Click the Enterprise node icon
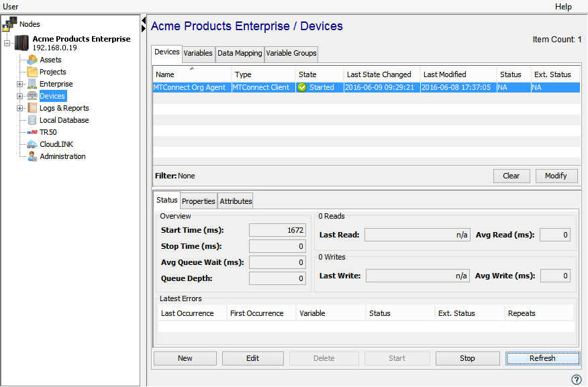 32,84
